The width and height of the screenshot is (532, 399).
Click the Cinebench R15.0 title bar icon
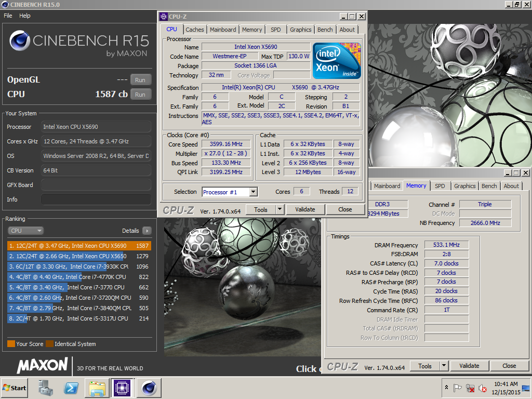[x=5, y=4]
